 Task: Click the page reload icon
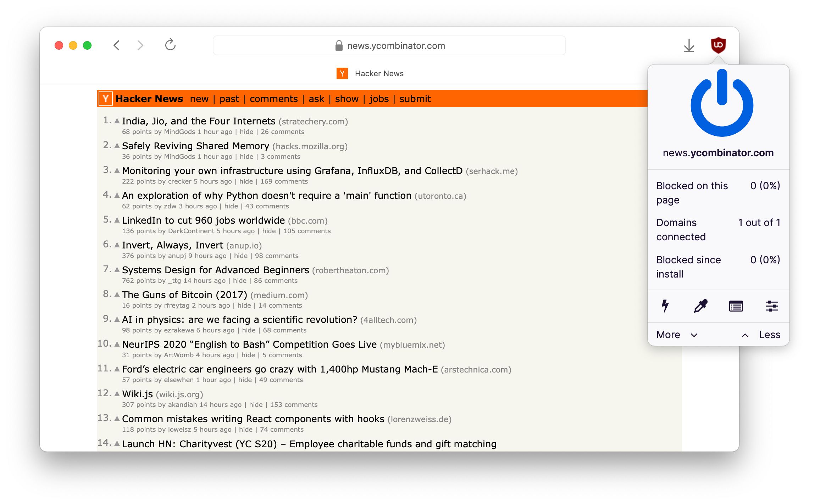[171, 45]
